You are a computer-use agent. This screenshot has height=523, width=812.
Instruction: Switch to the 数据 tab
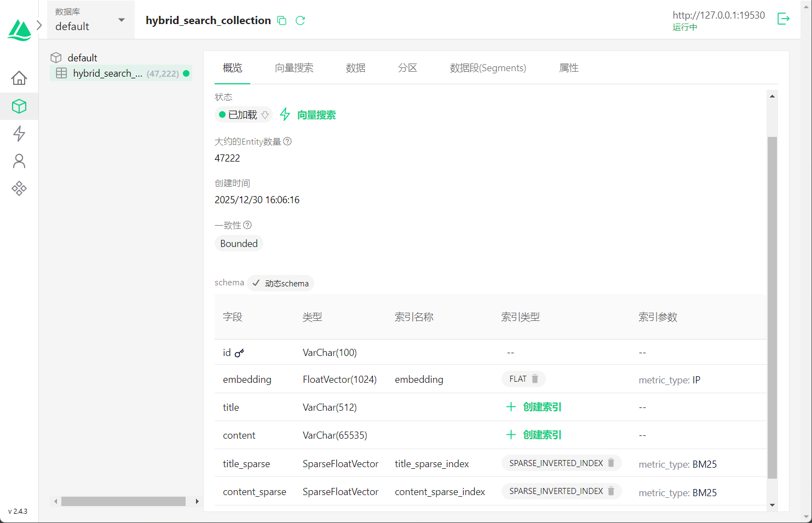point(355,68)
